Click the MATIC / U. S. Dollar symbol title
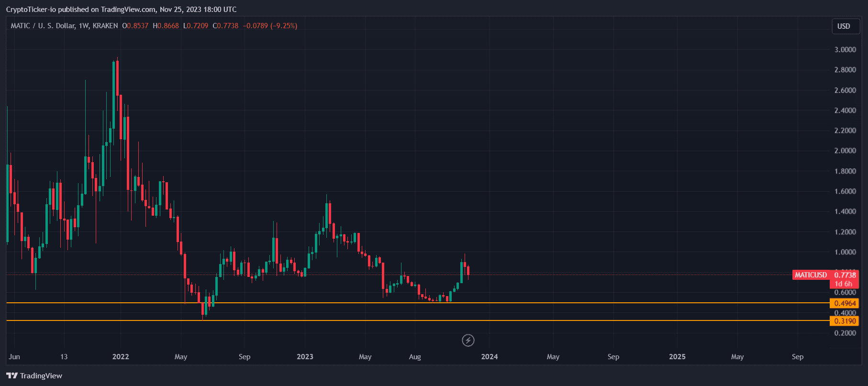Screen dimensions: 868x386 point(43,26)
